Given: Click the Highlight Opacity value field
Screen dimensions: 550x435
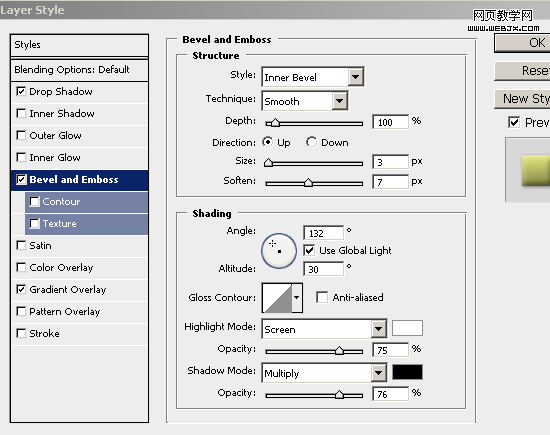Looking at the screenshot, I should click(390, 350).
